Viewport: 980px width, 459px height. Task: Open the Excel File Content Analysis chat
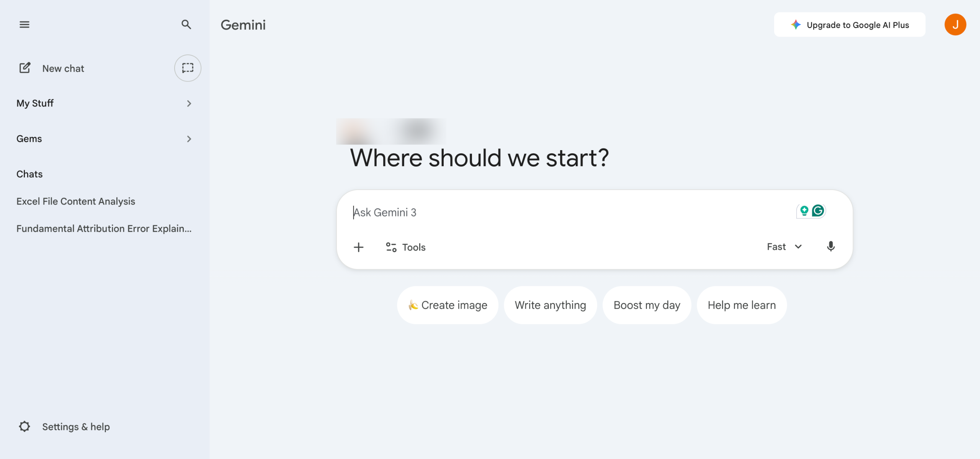(x=76, y=202)
